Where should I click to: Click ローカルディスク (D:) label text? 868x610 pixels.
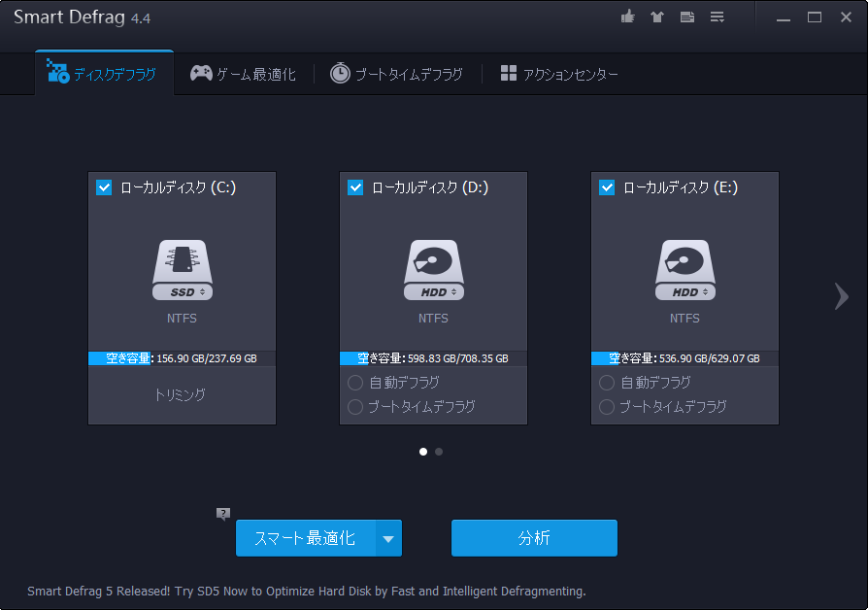[x=430, y=187]
